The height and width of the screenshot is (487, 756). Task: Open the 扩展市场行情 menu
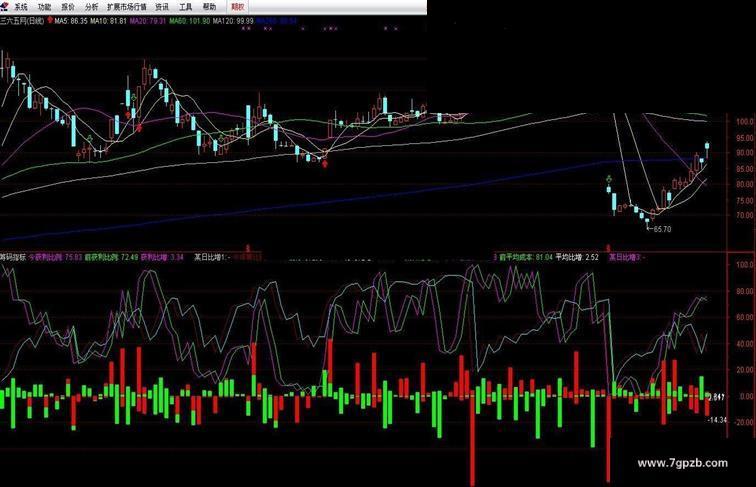point(126,7)
